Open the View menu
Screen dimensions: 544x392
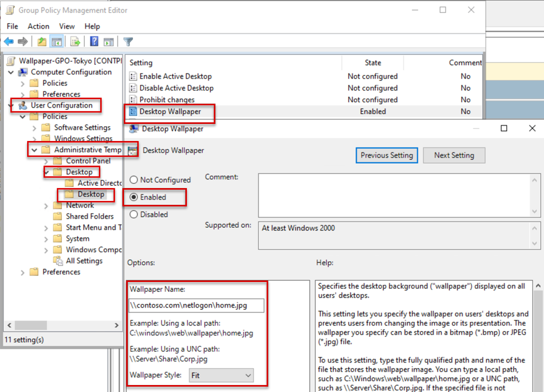click(67, 26)
